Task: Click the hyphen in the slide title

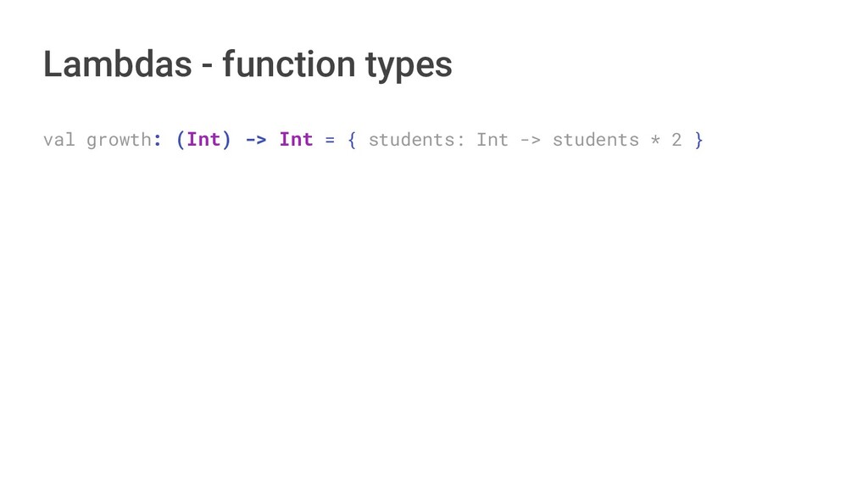Action: pos(206,66)
